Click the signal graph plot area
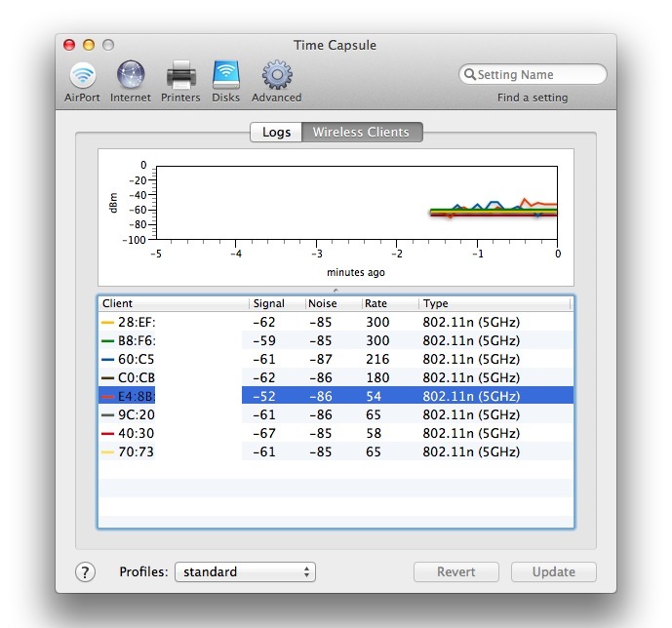Viewport: 672px width, 628px height. (357, 203)
